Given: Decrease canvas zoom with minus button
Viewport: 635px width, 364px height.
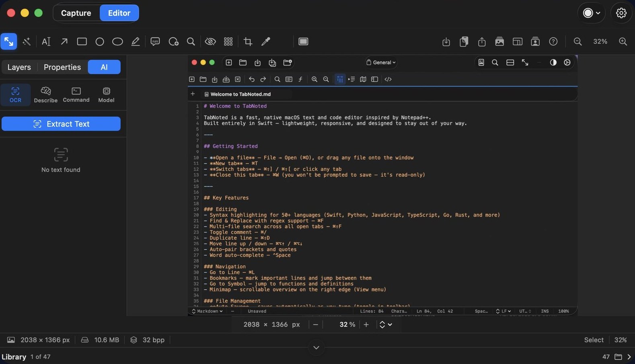Looking at the screenshot, I should (316, 325).
